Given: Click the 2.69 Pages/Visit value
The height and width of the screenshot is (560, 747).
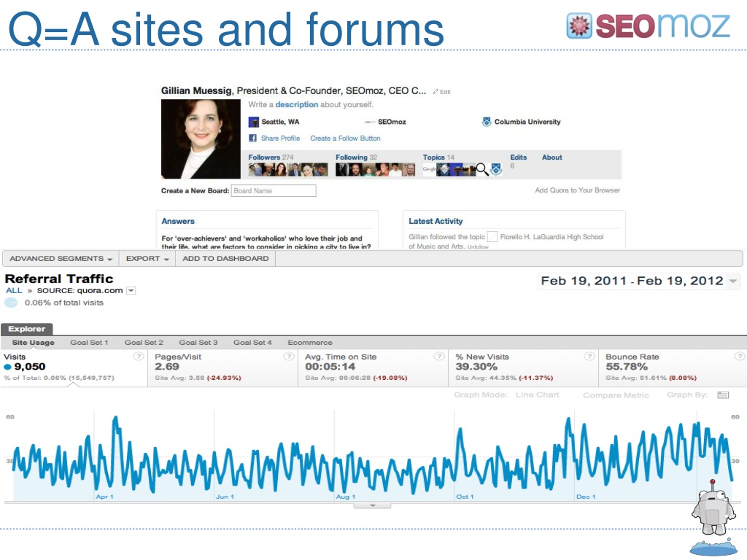Looking at the screenshot, I should coord(167,367).
